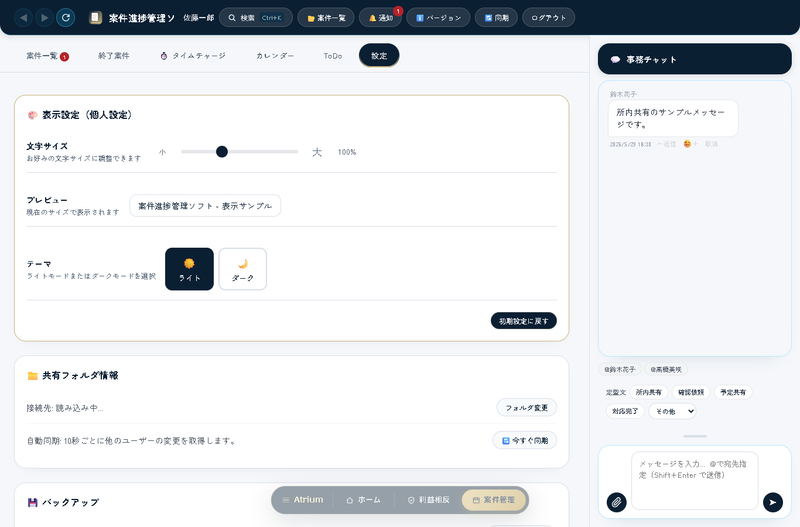Open the カレンダー tab

tap(275, 56)
